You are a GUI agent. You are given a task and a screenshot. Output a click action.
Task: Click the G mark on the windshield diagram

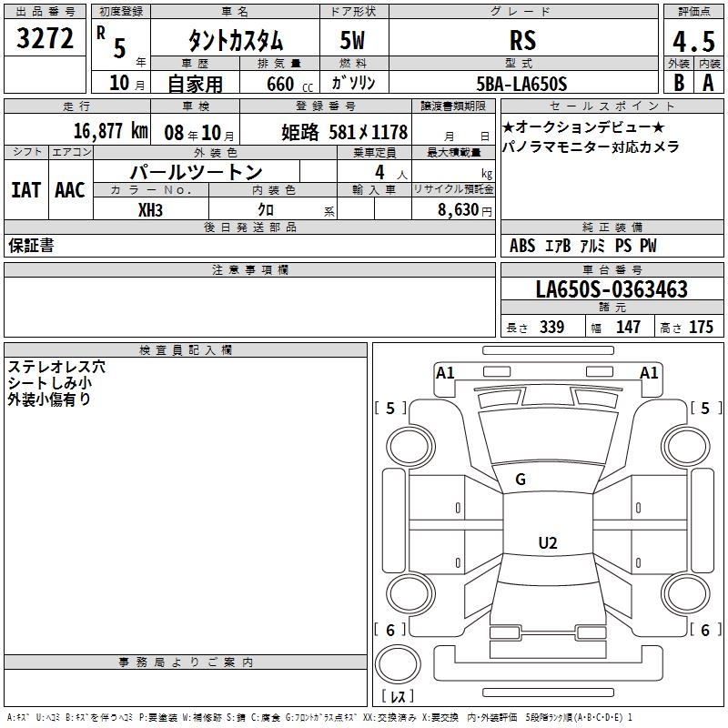point(521,480)
